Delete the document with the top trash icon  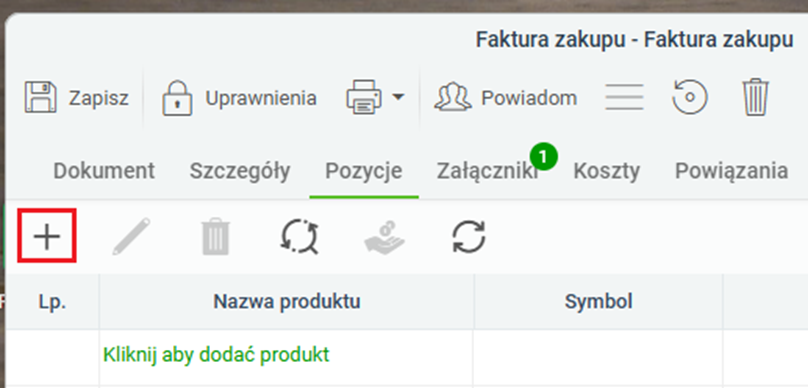click(x=756, y=97)
